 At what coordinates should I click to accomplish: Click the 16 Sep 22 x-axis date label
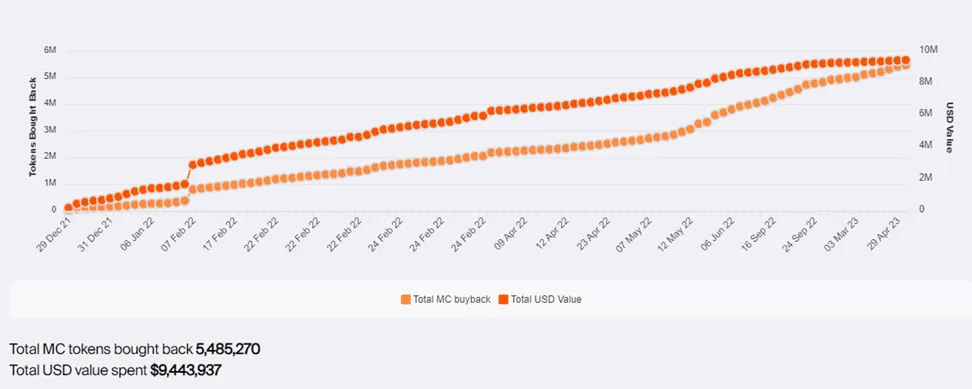tap(760, 234)
